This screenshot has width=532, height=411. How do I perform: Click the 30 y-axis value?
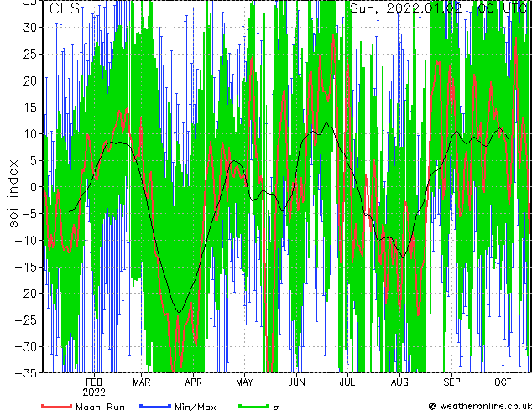[x=31, y=28]
